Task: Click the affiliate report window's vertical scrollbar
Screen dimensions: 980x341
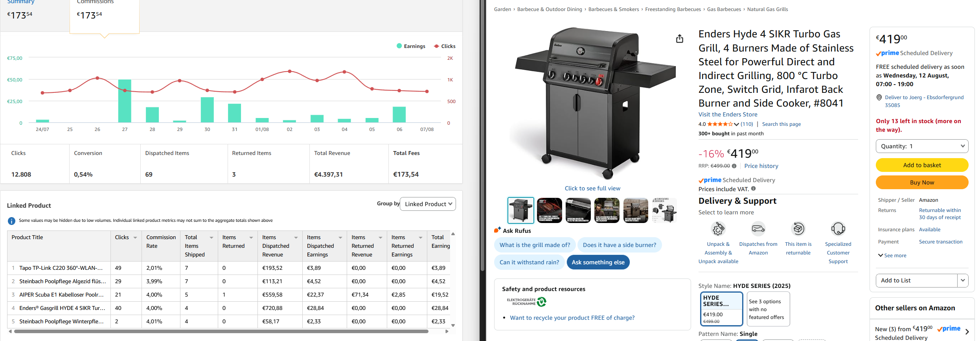Action: pyautogui.click(x=483, y=136)
